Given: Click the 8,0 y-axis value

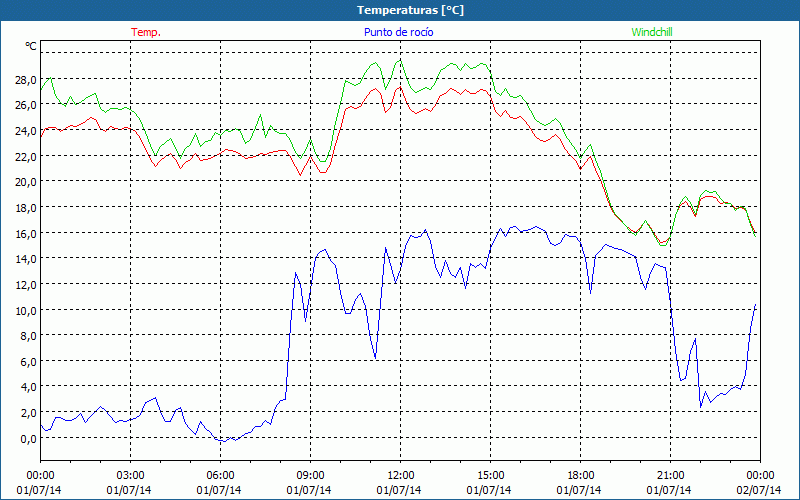Looking at the screenshot, I should coord(29,336).
